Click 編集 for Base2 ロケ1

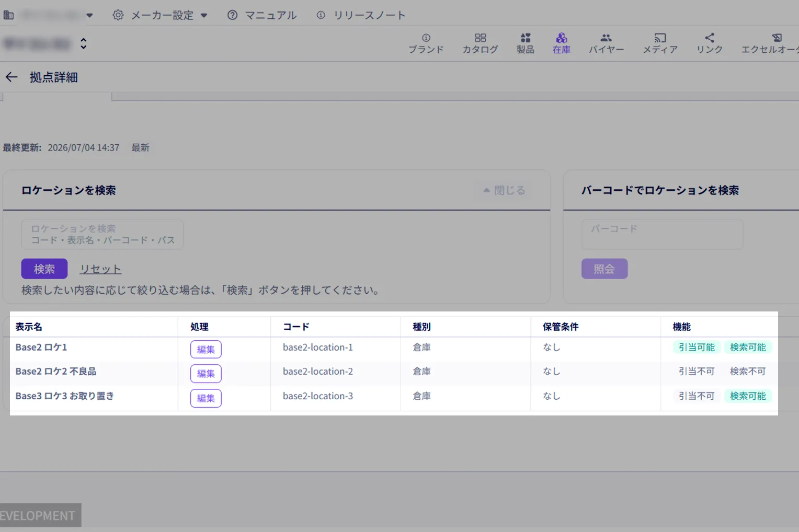pos(206,349)
